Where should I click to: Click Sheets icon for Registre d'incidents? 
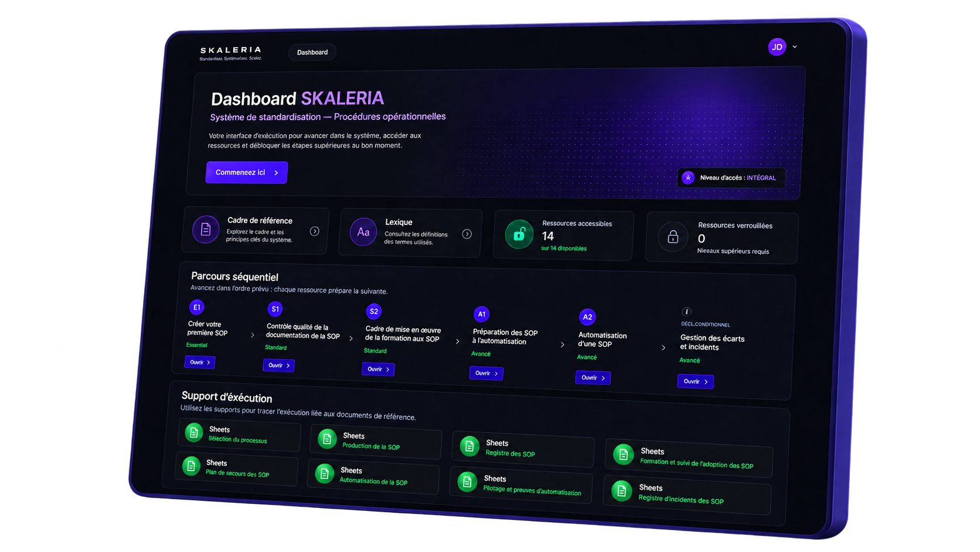tap(622, 491)
